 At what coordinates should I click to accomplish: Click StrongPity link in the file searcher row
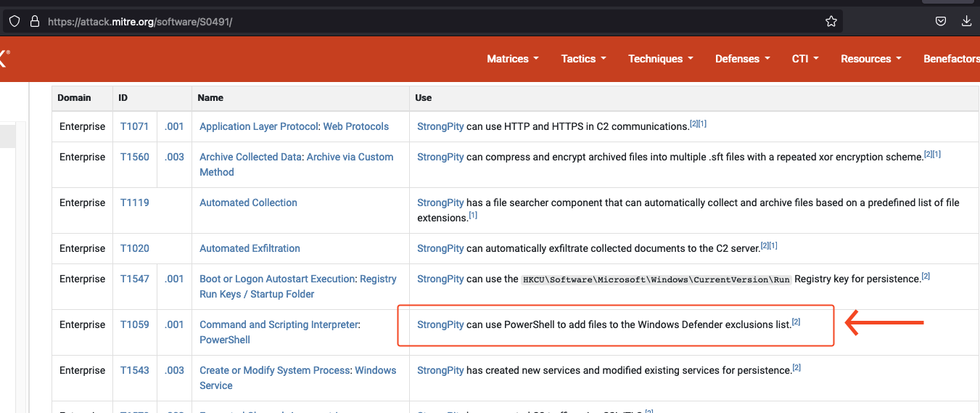[440, 203]
